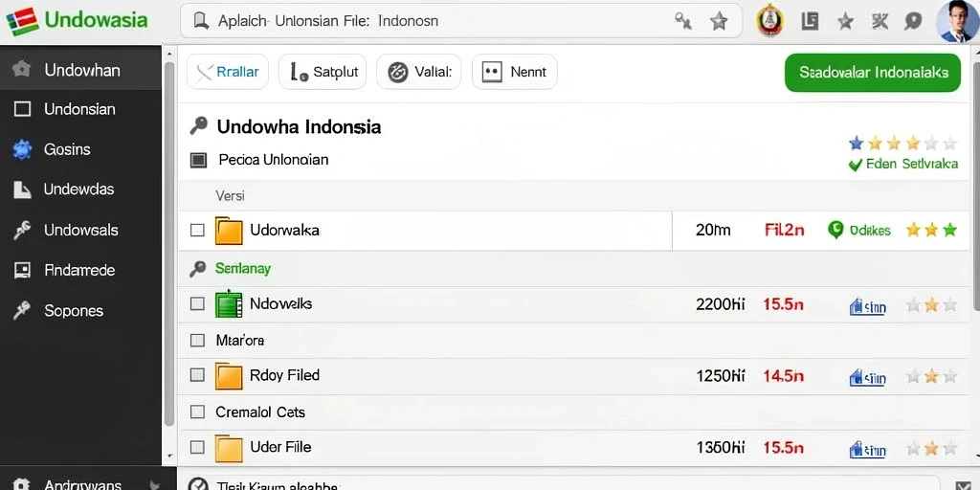Click the green Ssadovalar Indonaiaks button
Screen dimensions: 980x490
tap(873, 73)
